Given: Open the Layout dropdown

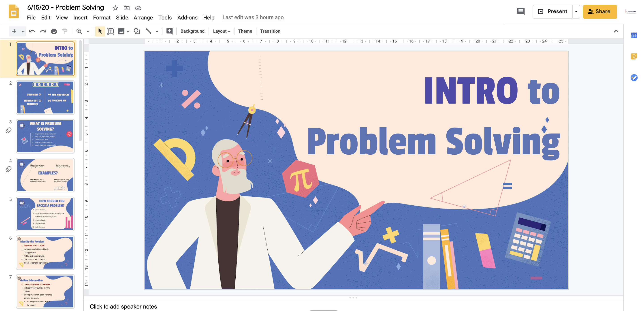Looking at the screenshot, I should pos(221,31).
